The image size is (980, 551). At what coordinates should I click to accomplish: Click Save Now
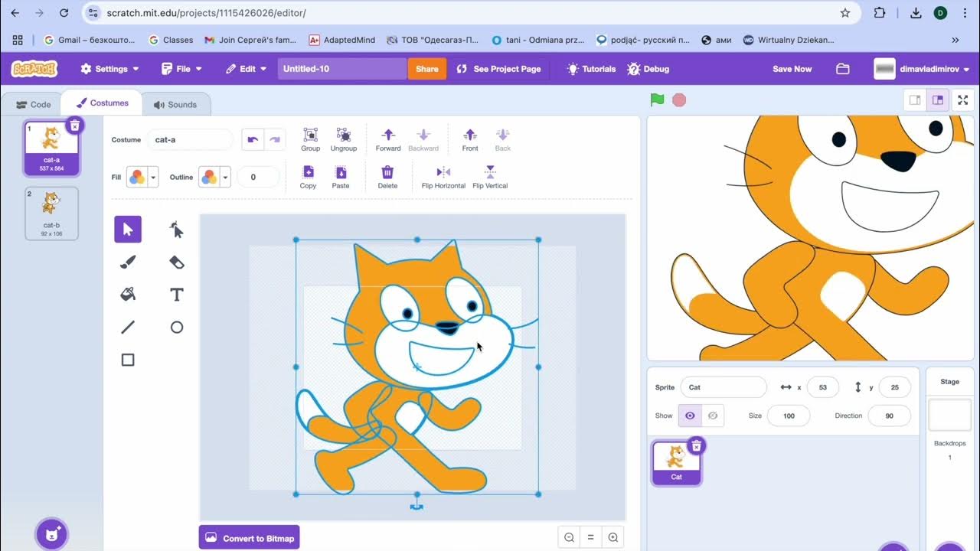click(792, 69)
